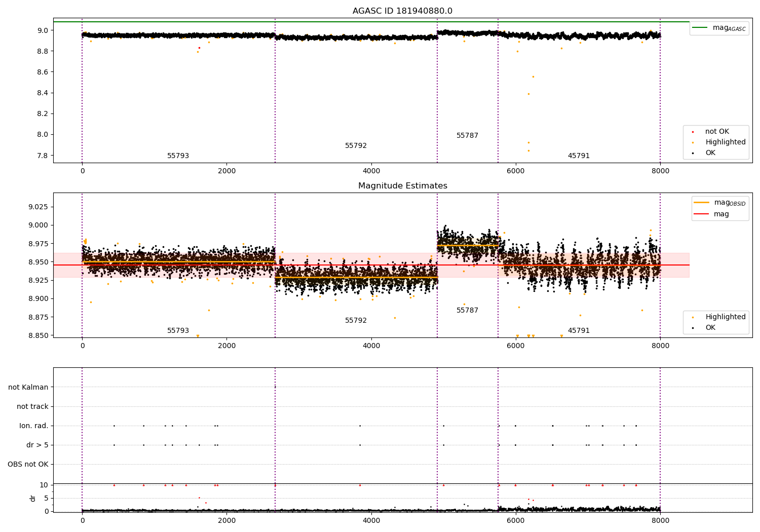This screenshot has height=532, width=760.
Task: Click y-axis tick 8.4 in top plot
Action: click(x=43, y=93)
